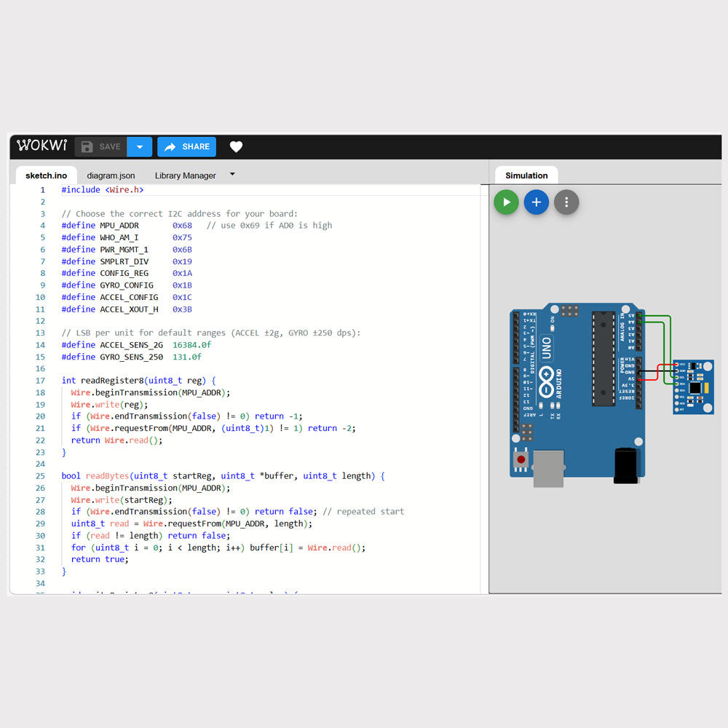This screenshot has height=728, width=728.
Task: Expand the arrow next to Library Manager
Action: pyautogui.click(x=232, y=174)
